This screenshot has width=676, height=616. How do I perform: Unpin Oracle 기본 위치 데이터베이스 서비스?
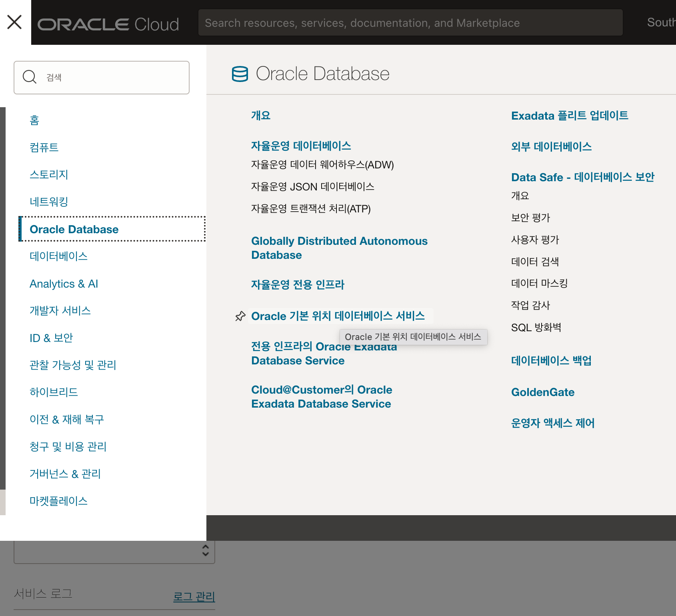[240, 316]
